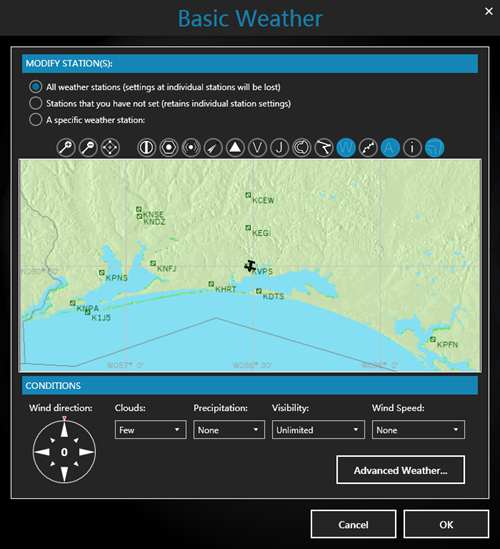This screenshot has height=549, width=500.
Task: Click the zoom out magnifier icon
Action: tap(88, 147)
